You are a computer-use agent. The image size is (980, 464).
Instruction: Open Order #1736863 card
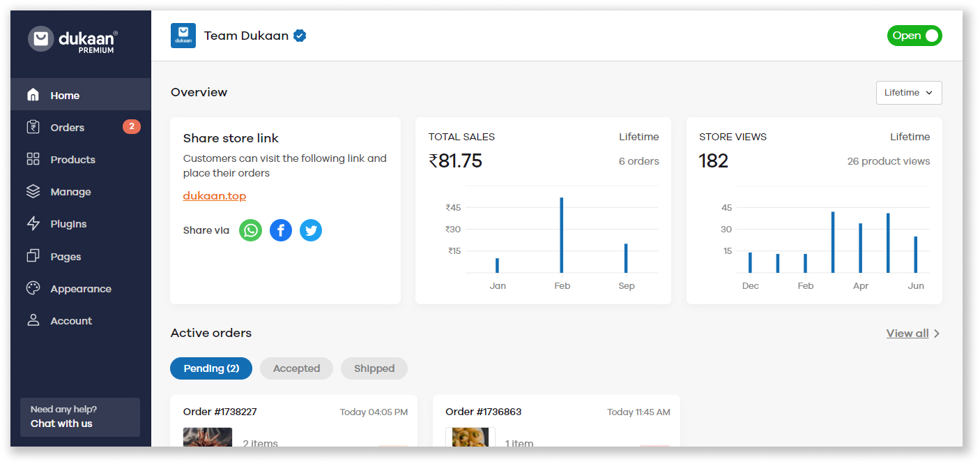[556, 421]
